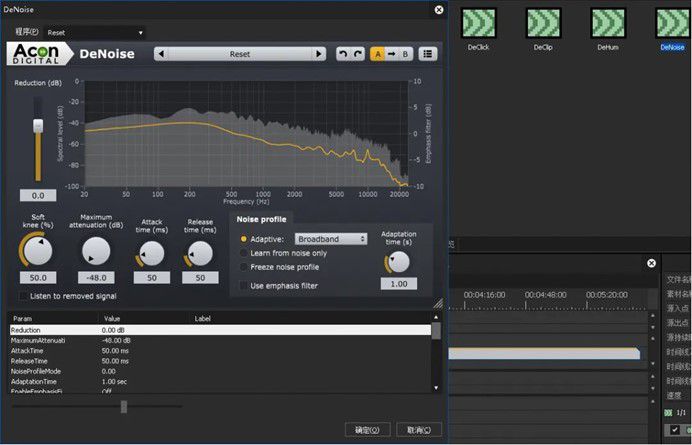Click the Adaptation time field 1.00

[x=399, y=284]
